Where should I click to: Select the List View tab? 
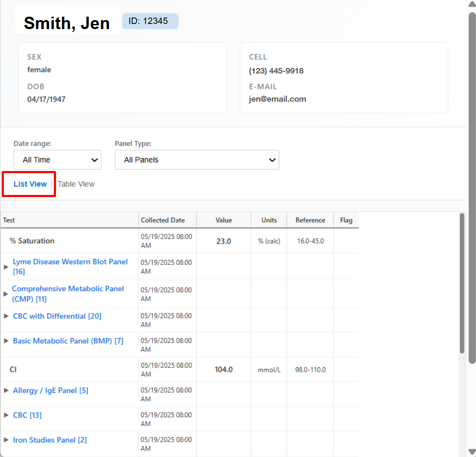coord(30,184)
